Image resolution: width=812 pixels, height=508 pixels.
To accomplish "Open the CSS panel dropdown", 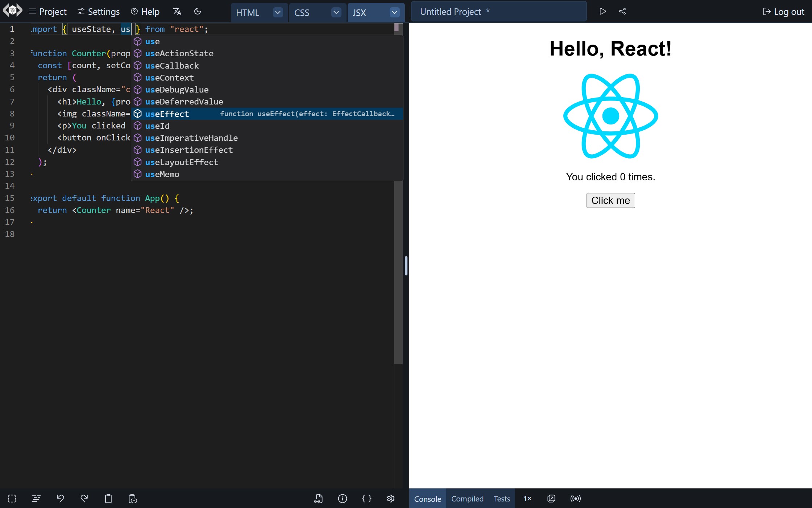I will [x=336, y=12].
